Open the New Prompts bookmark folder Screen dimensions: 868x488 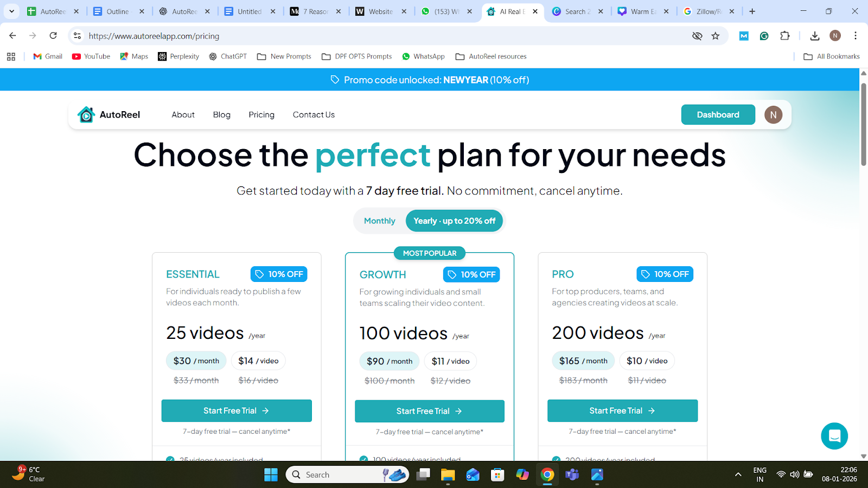[x=284, y=56]
